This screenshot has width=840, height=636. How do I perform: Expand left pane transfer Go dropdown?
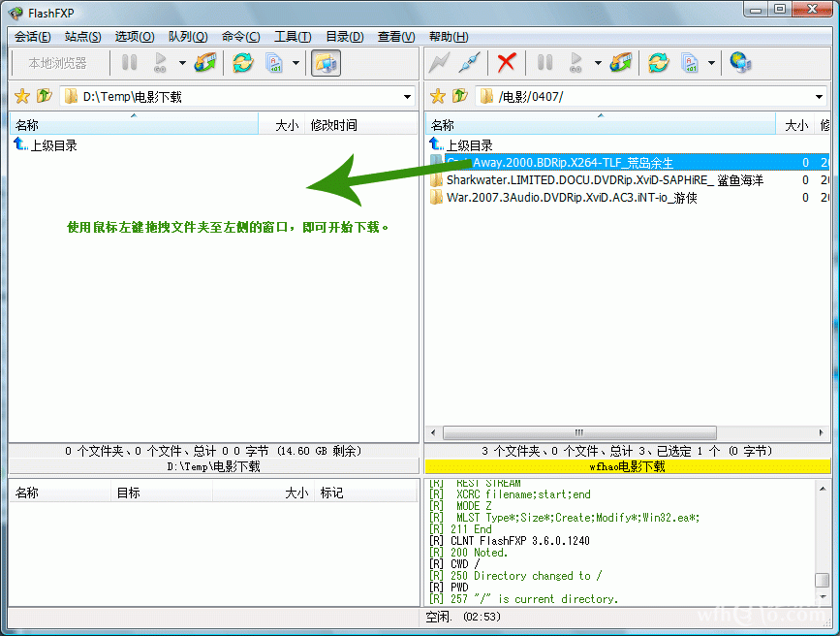[183, 63]
